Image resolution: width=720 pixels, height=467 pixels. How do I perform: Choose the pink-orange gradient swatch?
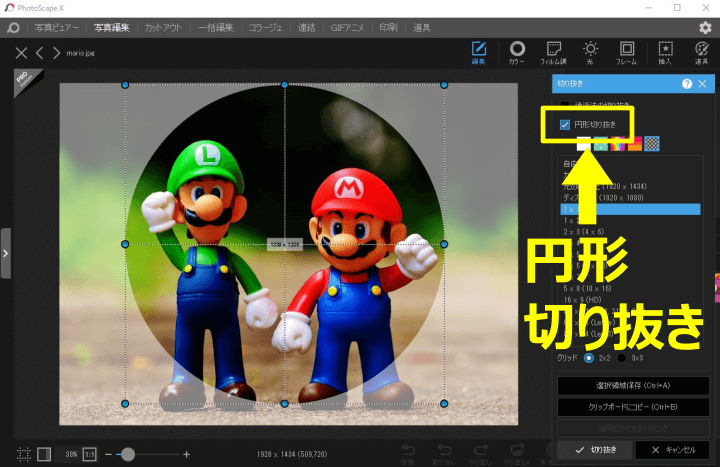(635, 144)
